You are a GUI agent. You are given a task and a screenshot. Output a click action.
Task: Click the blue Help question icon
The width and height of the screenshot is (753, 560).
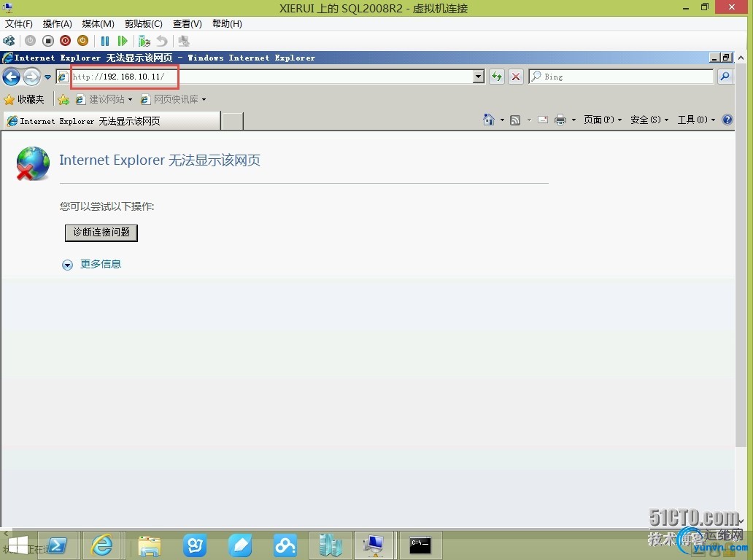[727, 120]
